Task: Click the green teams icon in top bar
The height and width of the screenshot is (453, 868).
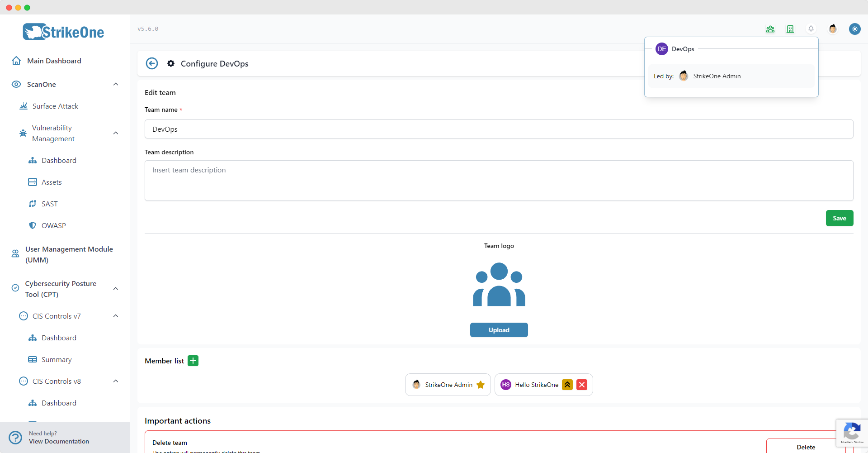Action: coord(770,29)
